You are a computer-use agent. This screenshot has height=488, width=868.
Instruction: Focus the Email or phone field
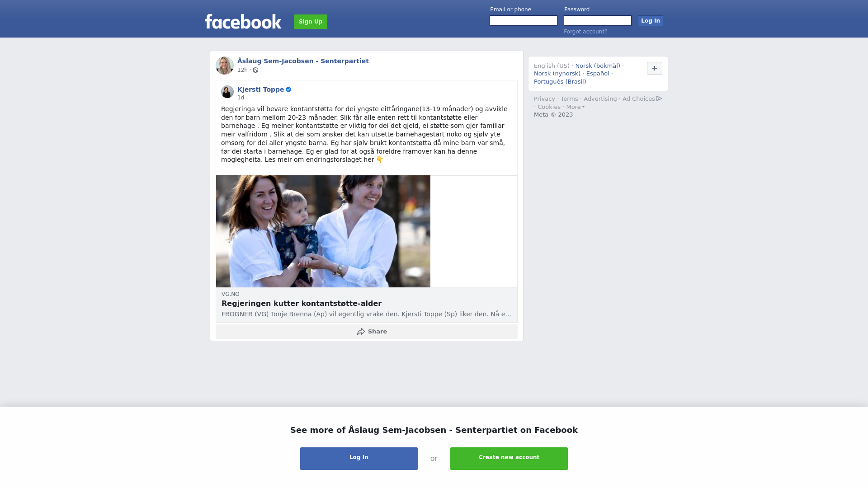pos(524,21)
